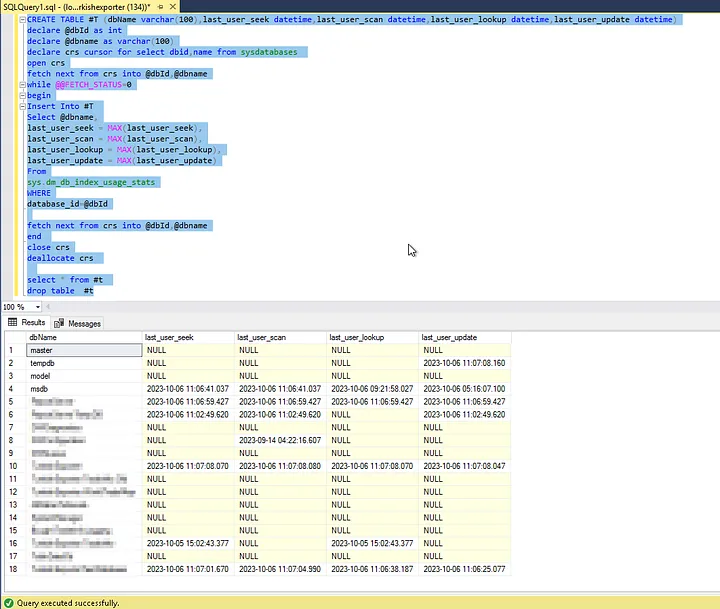This screenshot has height=609, width=720.
Task: Click the Messages tab icon
Action: coord(59,323)
